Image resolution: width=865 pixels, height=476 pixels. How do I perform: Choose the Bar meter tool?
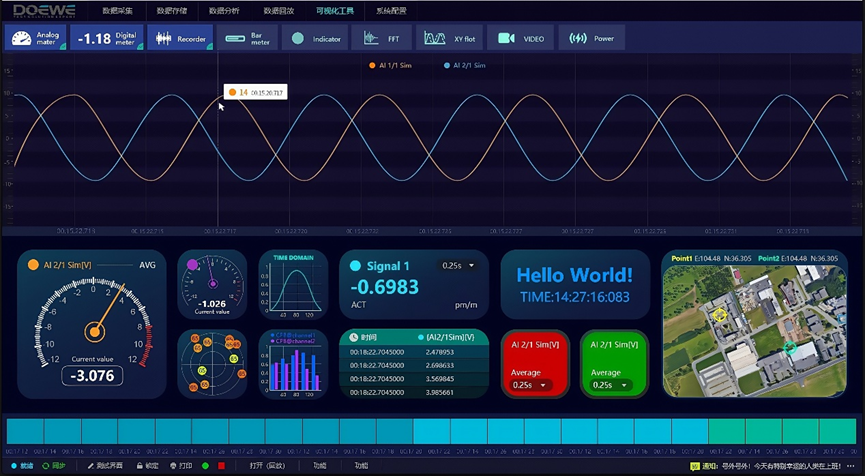pyautogui.click(x=249, y=38)
